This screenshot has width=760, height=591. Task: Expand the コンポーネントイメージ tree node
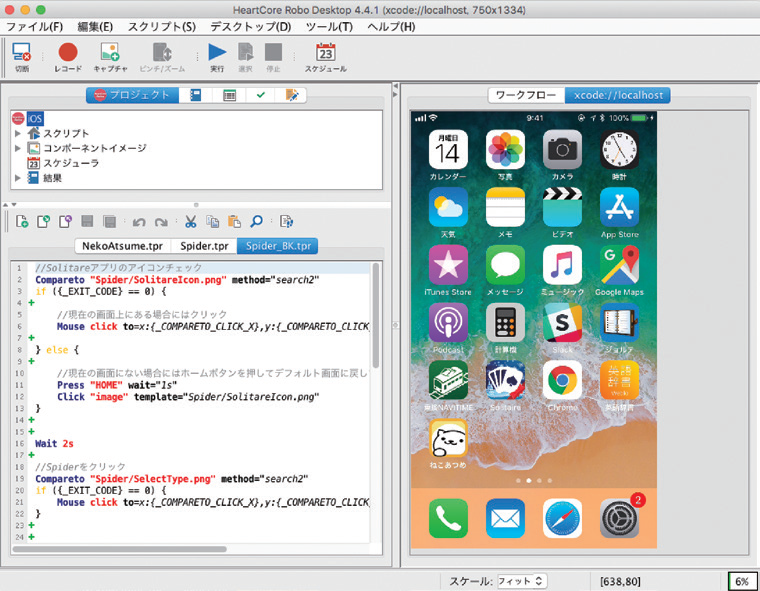[x=17, y=148]
